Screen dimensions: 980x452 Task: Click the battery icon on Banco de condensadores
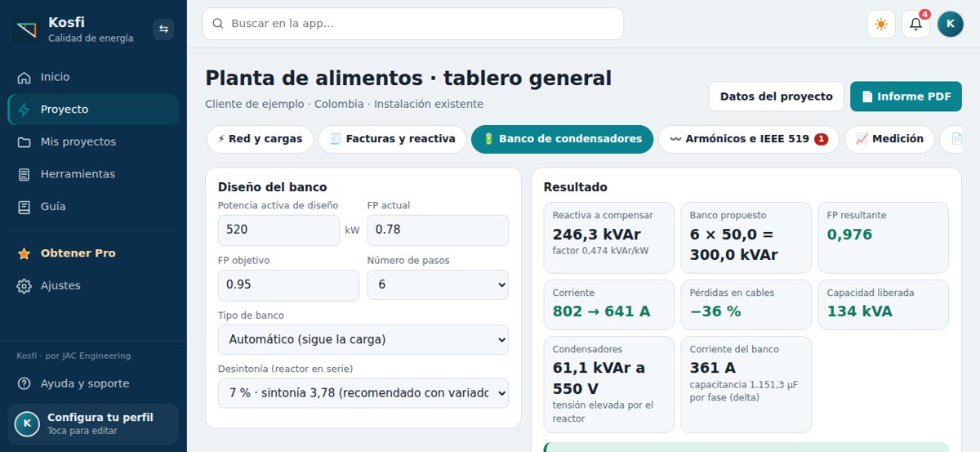[x=488, y=139]
